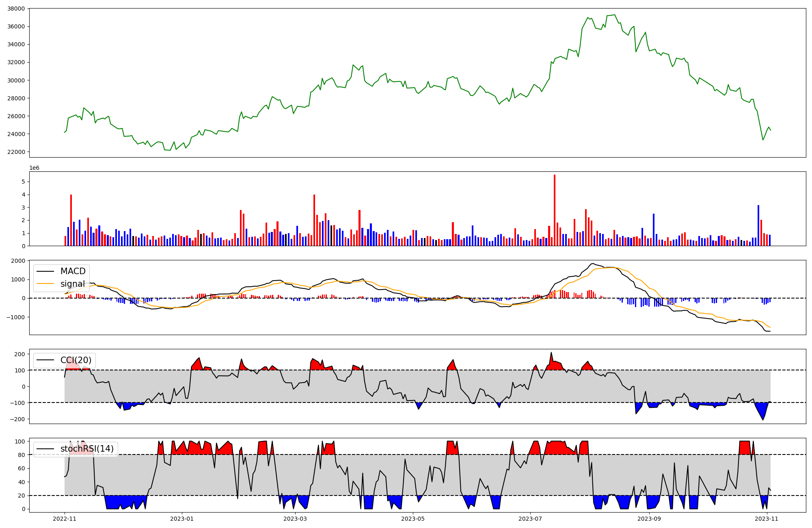Click the 2023-07 x-axis date label

(x=530, y=519)
